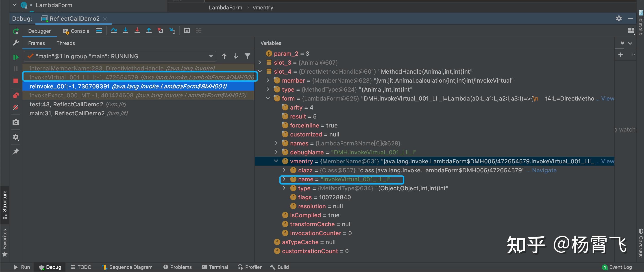This screenshot has width=644, height=272.
Task: Expand the slot_3 Animal variable
Action: [x=260, y=62]
